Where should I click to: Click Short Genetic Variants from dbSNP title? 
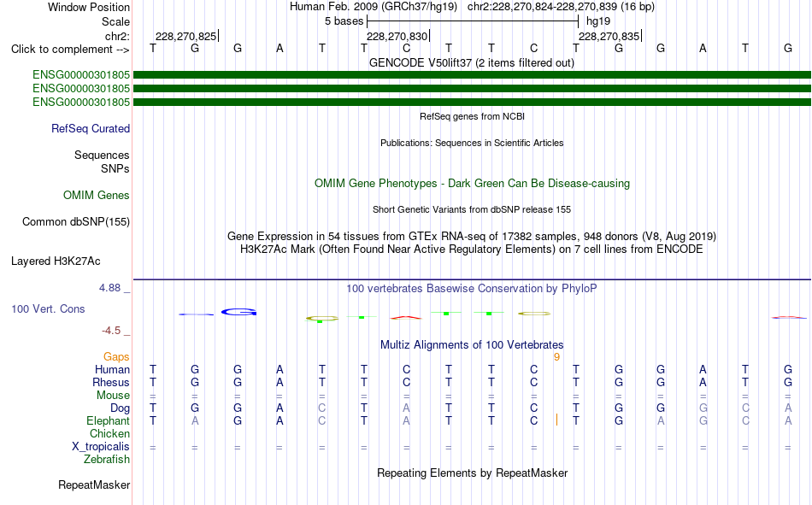(472, 209)
